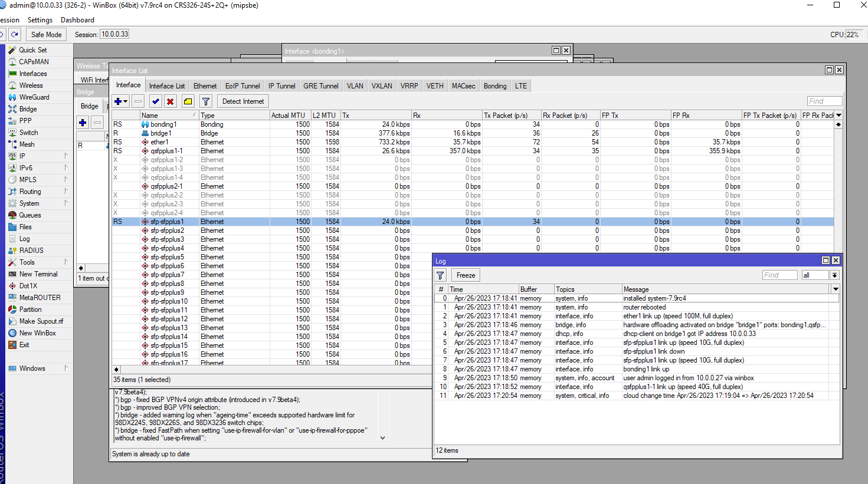Freeze the log output

466,275
